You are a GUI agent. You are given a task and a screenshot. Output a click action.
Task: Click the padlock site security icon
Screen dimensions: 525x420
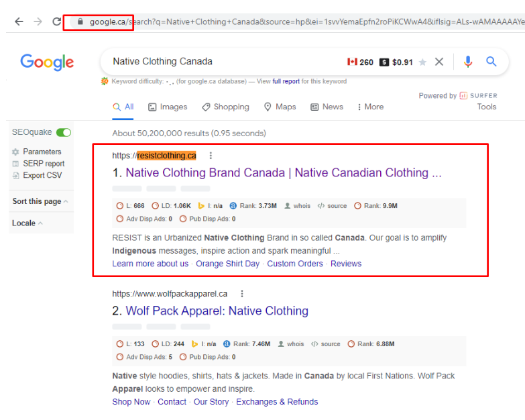click(x=80, y=21)
